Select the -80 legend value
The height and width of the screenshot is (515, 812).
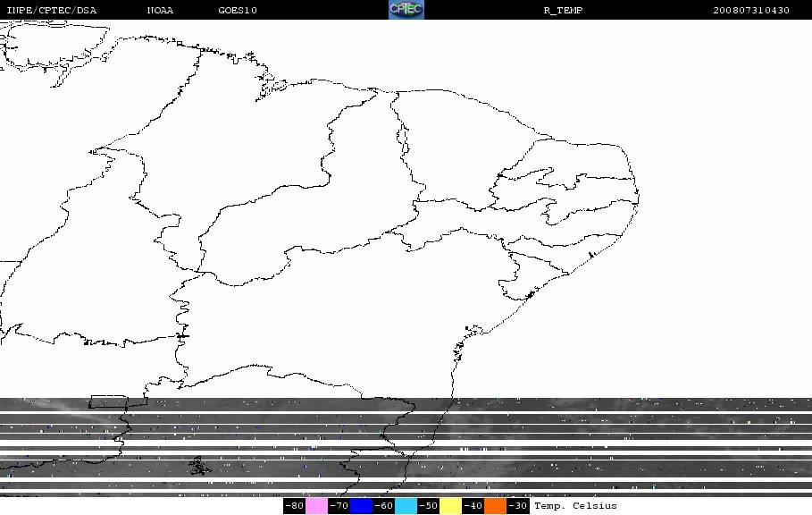tap(294, 506)
